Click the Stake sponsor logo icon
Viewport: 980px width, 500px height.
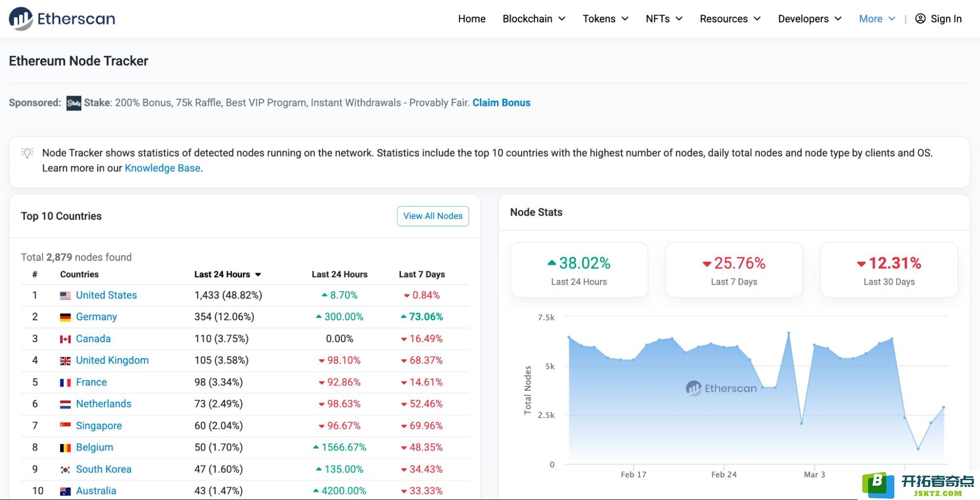point(74,103)
